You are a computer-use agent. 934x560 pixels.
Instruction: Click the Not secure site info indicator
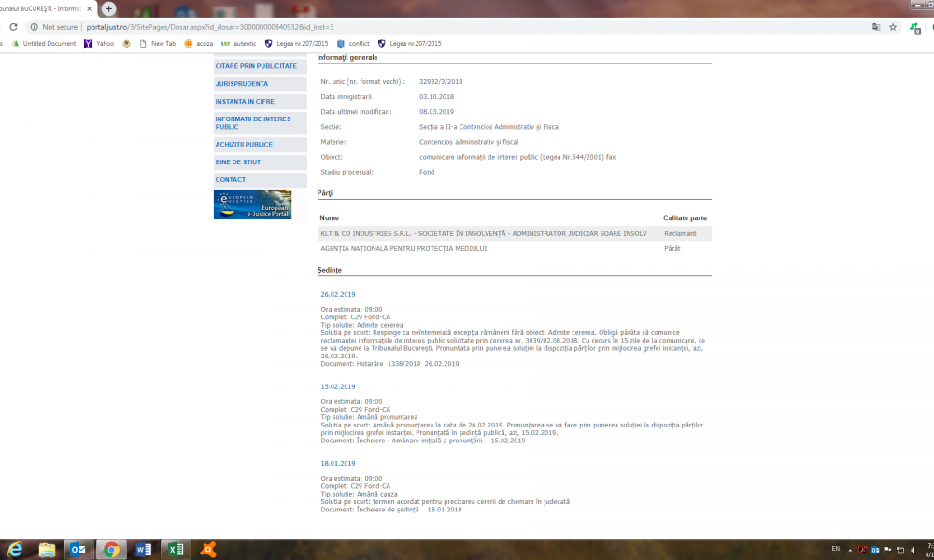[54, 27]
